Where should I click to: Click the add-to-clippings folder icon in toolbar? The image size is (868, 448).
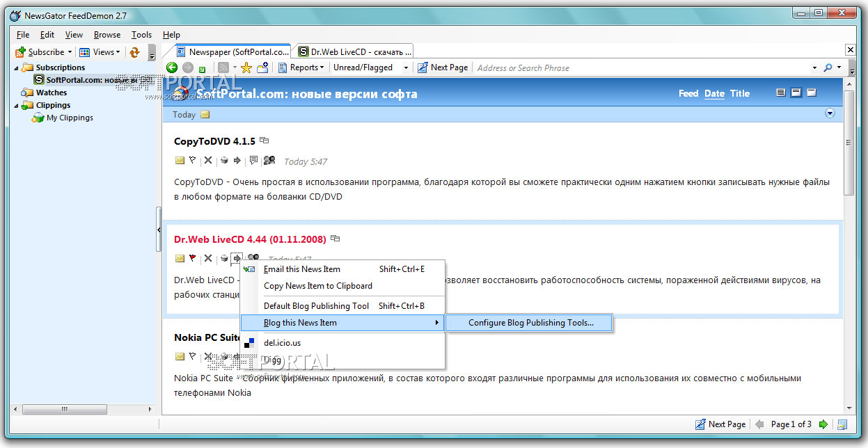point(263,67)
